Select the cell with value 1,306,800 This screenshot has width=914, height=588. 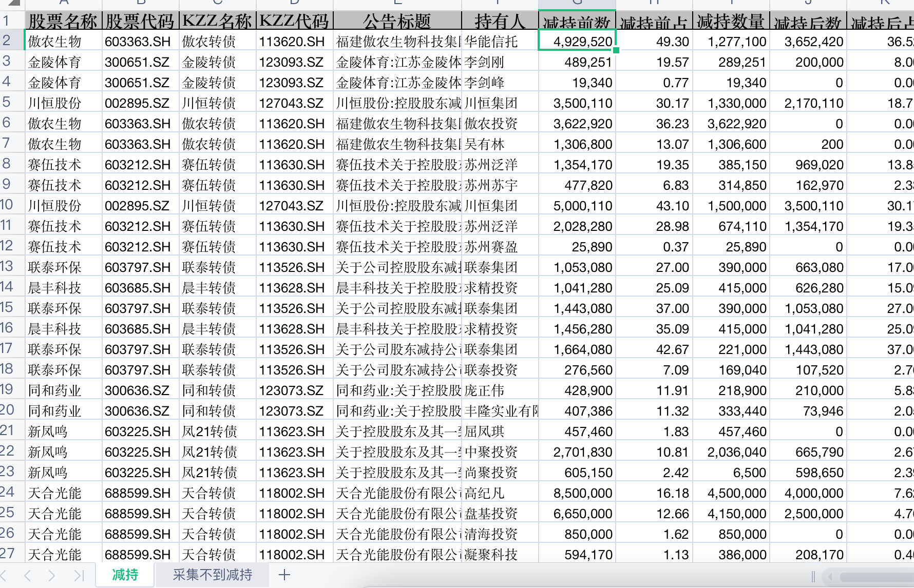click(x=577, y=144)
